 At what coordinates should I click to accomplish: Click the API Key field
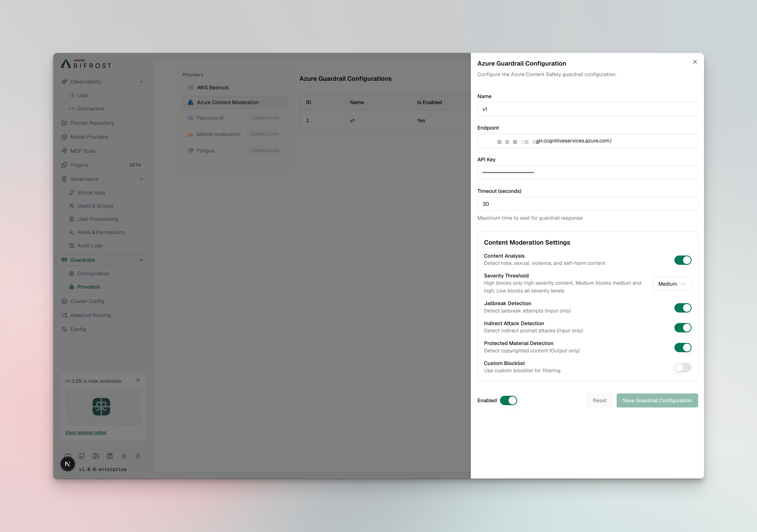point(588,172)
